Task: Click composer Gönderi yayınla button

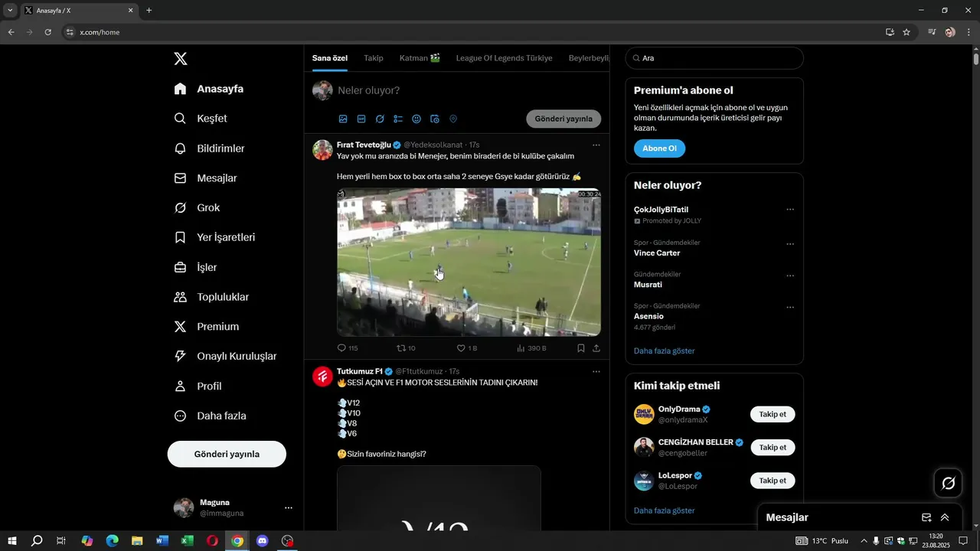Action: click(x=563, y=119)
